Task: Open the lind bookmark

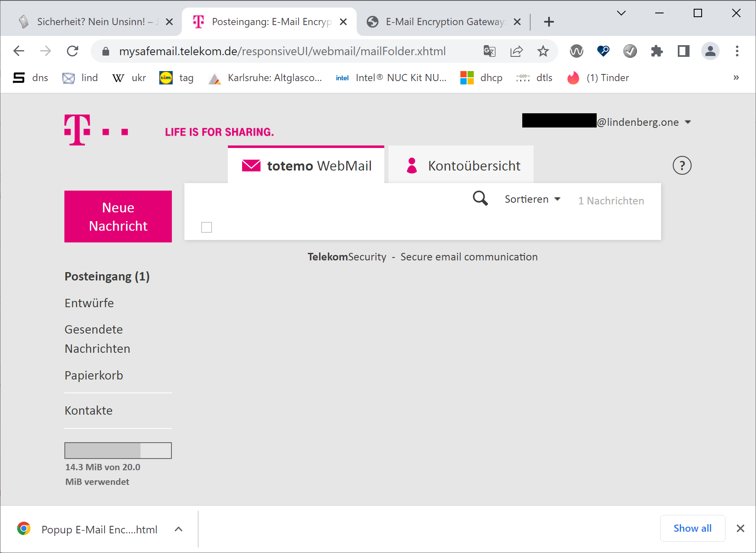Action: click(80, 78)
